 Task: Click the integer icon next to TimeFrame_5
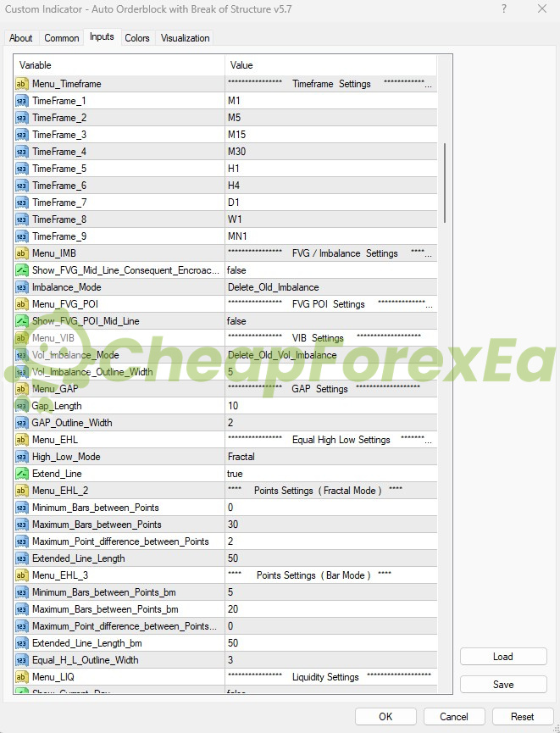[x=21, y=169]
